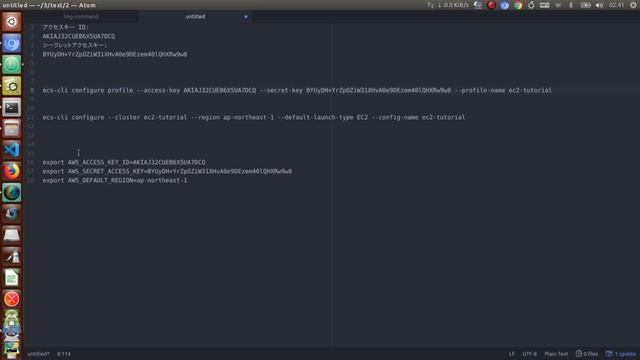Viewport: 640px width, 360px height.
Task: Open the Terminal icon in the dock
Action: (x=11, y=107)
